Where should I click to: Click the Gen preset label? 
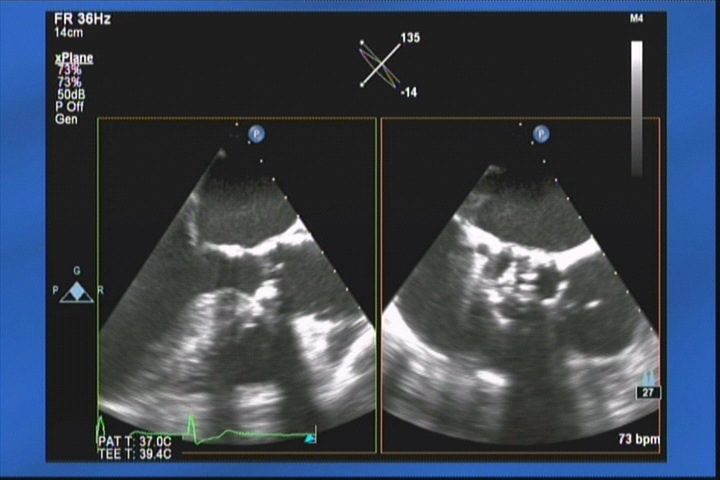(67, 119)
